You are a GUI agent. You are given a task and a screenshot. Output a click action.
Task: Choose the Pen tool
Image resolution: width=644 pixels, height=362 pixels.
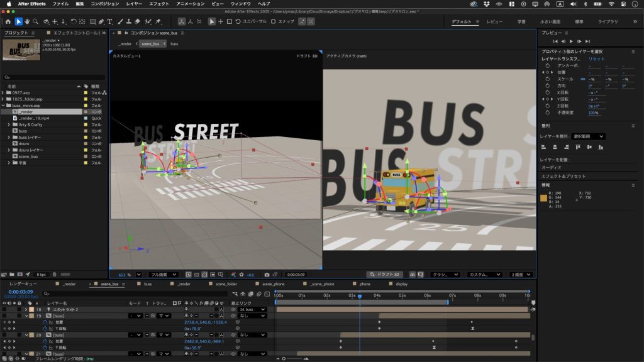101,21
